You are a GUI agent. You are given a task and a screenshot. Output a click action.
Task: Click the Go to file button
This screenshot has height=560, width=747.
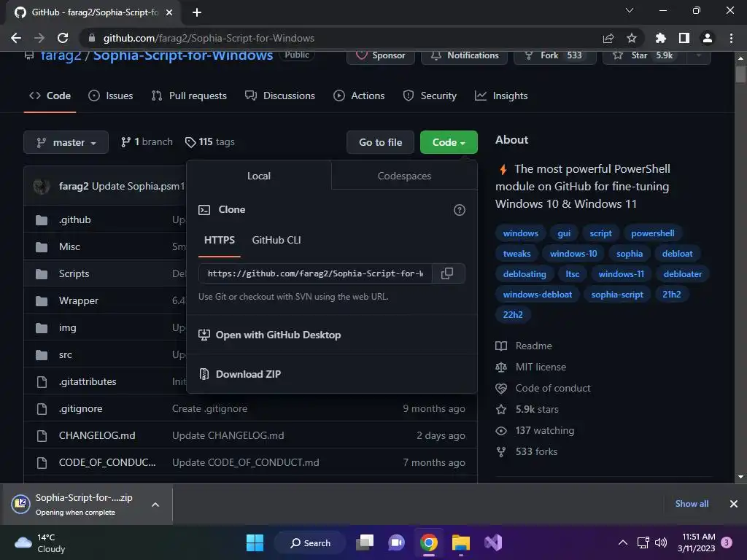pyautogui.click(x=380, y=142)
